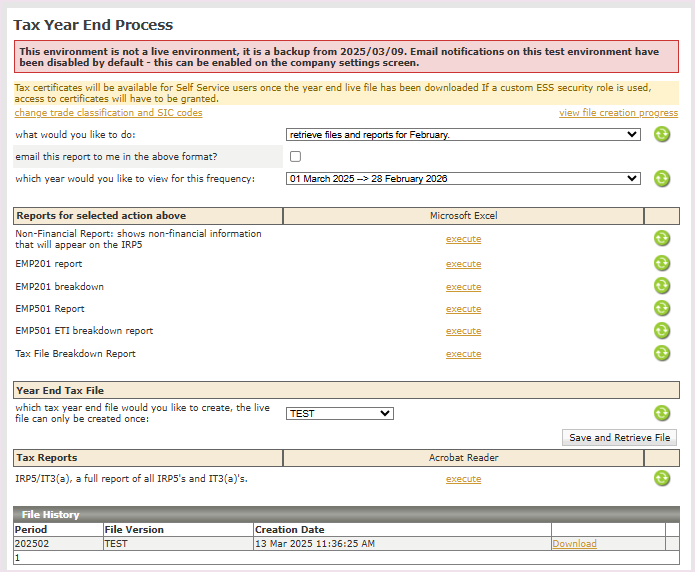Click green icon in EMP201 report row
The width and height of the screenshot is (695, 572).
coord(661,264)
